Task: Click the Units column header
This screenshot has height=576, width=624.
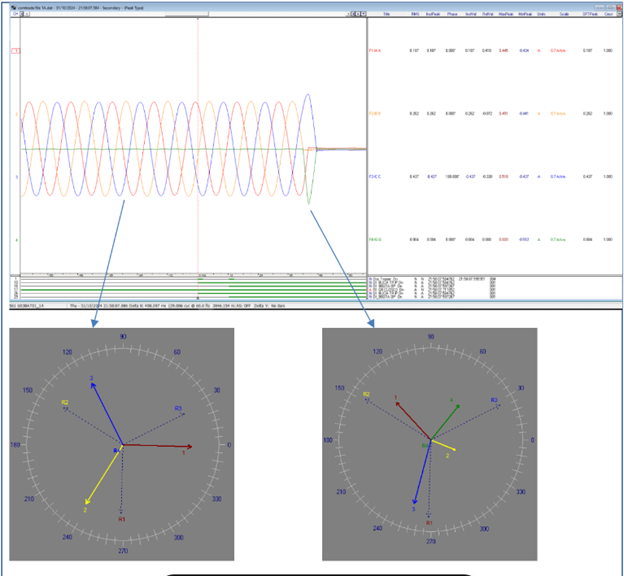Action: [x=541, y=14]
